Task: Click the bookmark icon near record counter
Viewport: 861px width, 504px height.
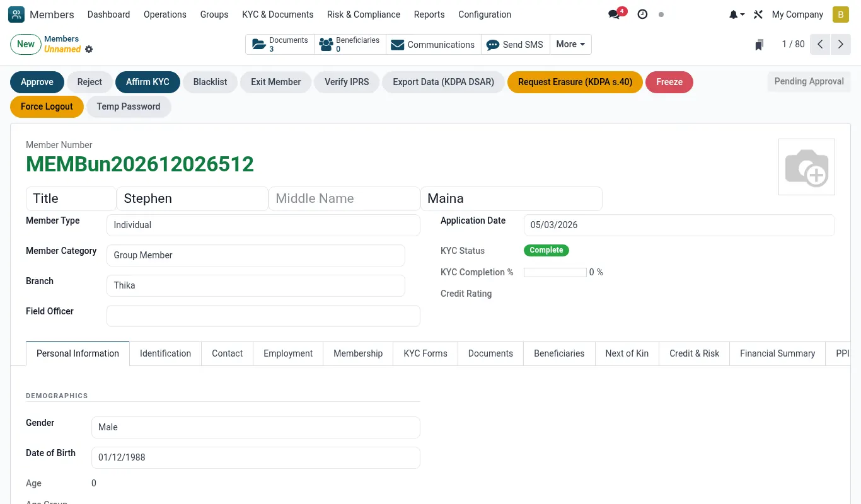Action: pyautogui.click(x=760, y=45)
